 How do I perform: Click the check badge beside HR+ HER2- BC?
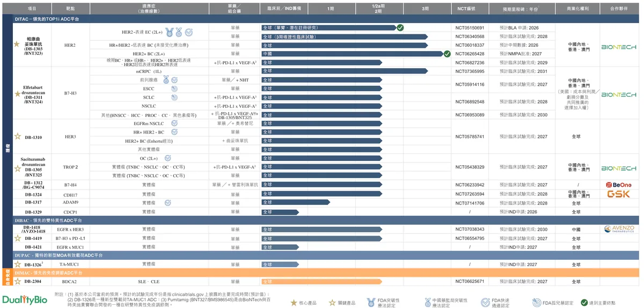point(174,132)
